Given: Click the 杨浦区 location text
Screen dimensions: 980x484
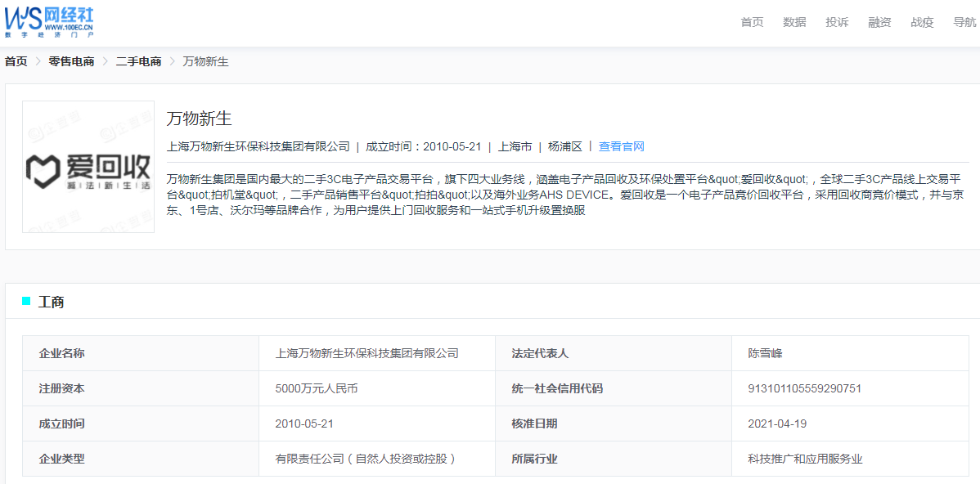Looking at the screenshot, I should click(x=565, y=147).
